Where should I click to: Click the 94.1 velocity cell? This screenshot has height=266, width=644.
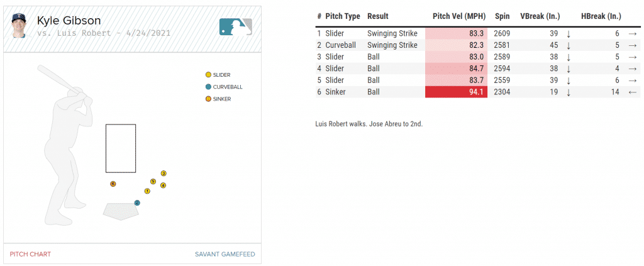coord(456,92)
